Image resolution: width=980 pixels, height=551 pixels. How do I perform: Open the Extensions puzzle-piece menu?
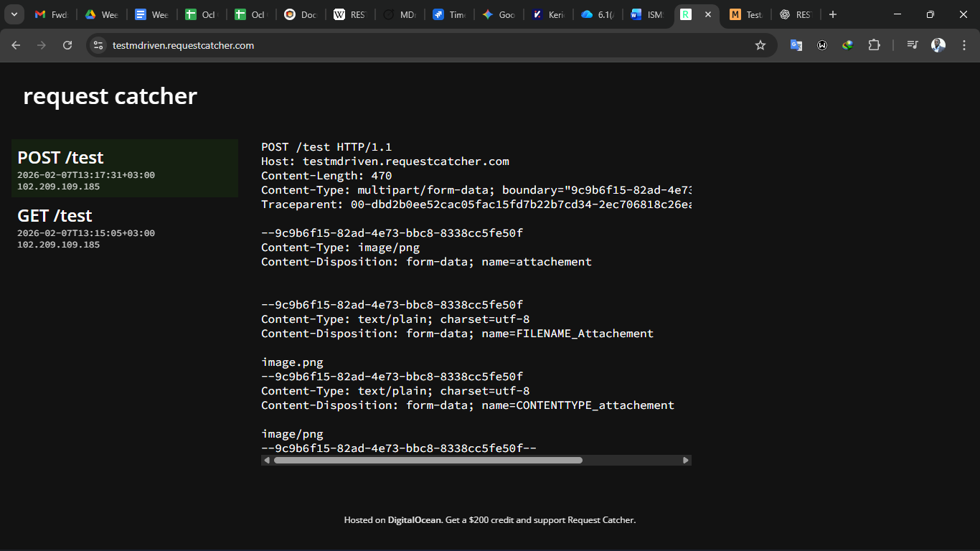(874, 45)
